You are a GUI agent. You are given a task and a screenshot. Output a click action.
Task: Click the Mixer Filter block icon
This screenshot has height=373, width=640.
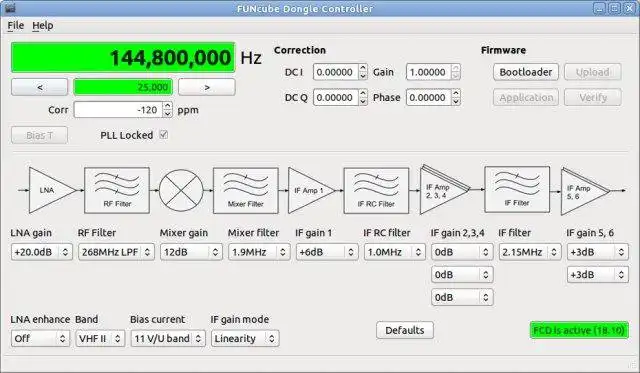pyautogui.click(x=246, y=190)
